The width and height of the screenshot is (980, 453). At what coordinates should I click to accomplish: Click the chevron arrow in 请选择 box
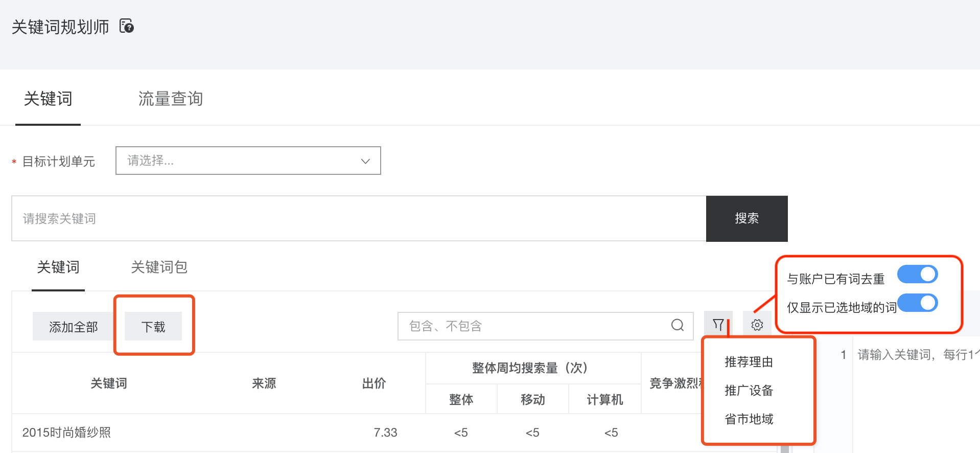[x=365, y=161]
